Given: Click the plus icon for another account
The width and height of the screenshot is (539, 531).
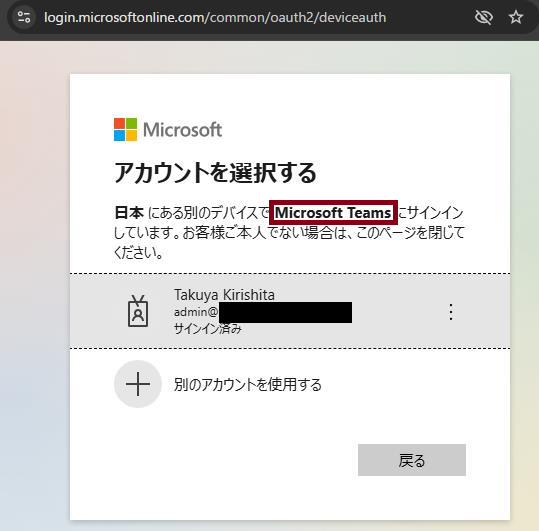Looking at the screenshot, I should 138,384.
